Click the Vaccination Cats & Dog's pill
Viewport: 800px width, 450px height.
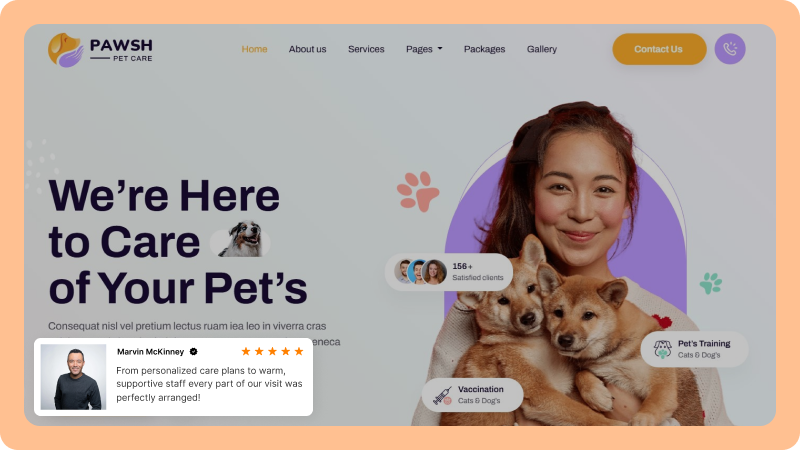(472, 395)
